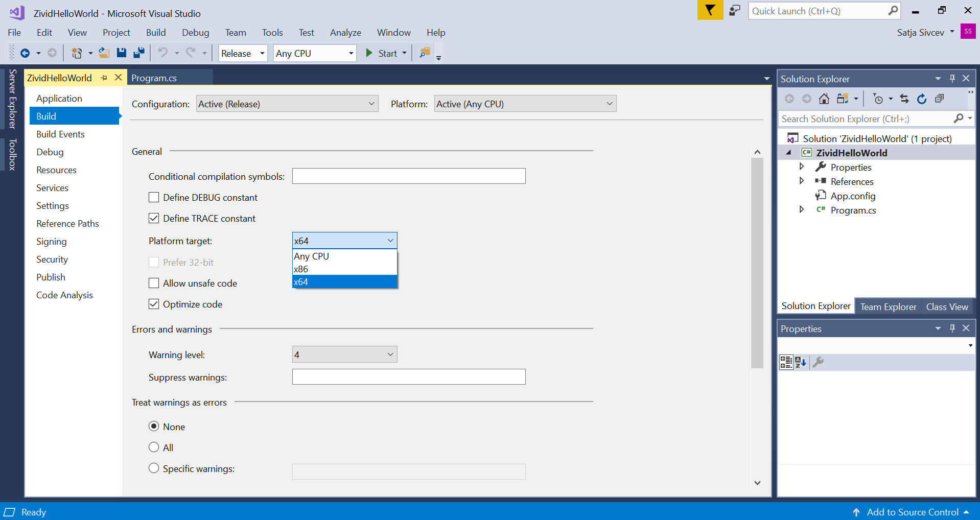Click the Find in Files toolbar icon
This screenshot has width=980, height=520.
[425, 53]
